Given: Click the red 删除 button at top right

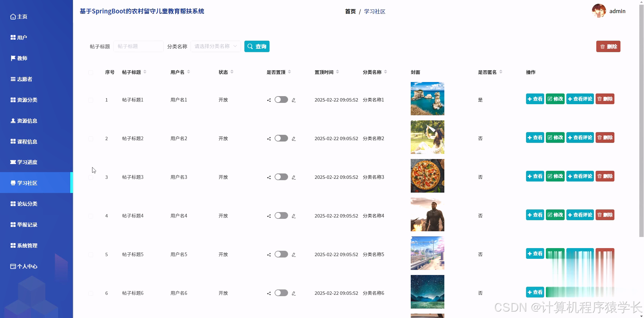Looking at the screenshot, I should pyautogui.click(x=608, y=46).
